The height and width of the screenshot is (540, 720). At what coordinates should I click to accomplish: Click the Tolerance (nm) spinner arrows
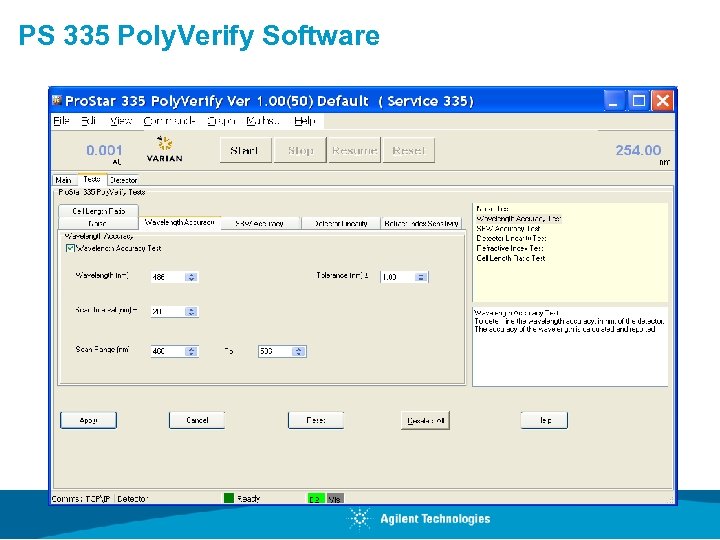(x=421, y=277)
